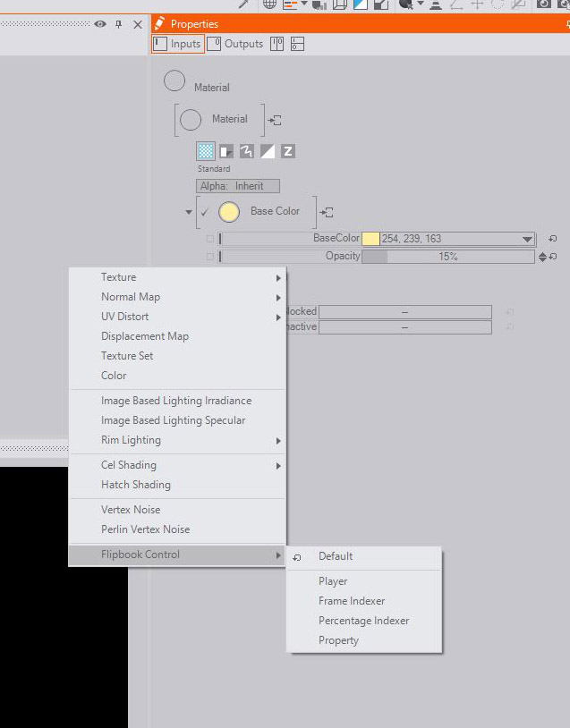Image resolution: width=570 pixels, height=728 pixels.
Task: Choose Player from Flipbook Control submenu
Action: click(x=333, y=581)
